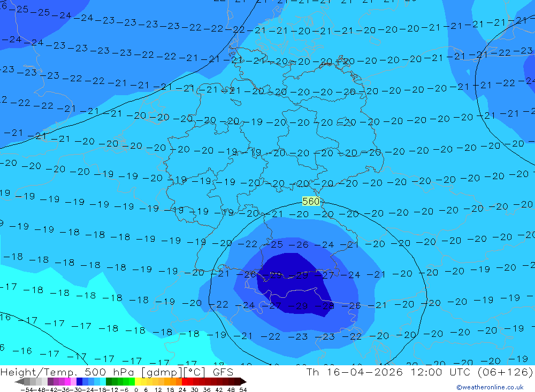The height and width of the screenshot is (392, 535).
Task: Pick the darkest green legend swatch
Action: coord(109,381)
